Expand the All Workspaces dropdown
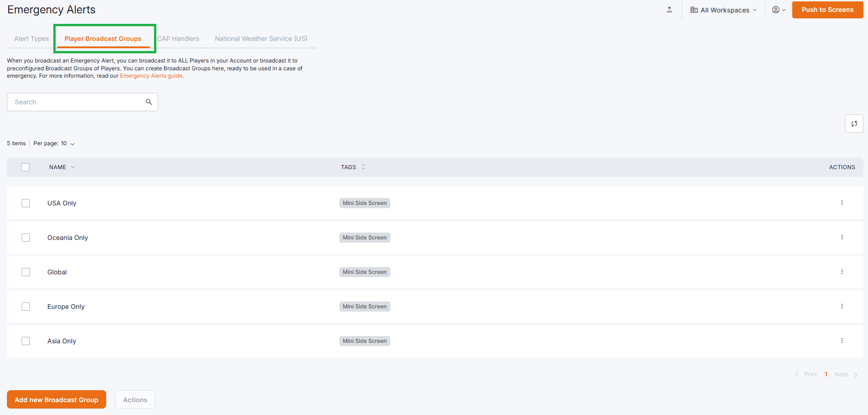 click(x=724, y=10)
